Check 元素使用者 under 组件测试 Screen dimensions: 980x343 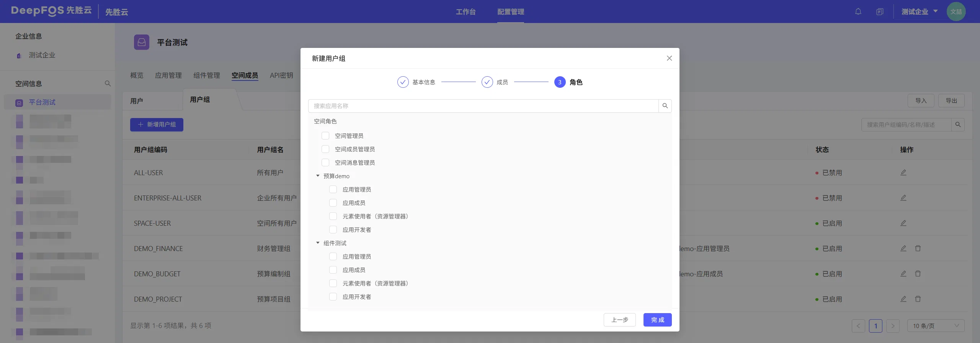(333, 283)
